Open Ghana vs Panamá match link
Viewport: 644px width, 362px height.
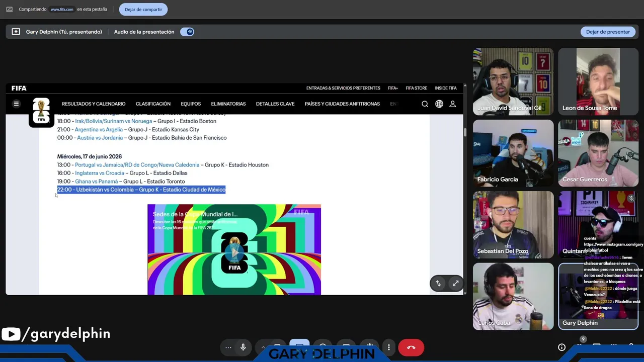click(96, 182)
